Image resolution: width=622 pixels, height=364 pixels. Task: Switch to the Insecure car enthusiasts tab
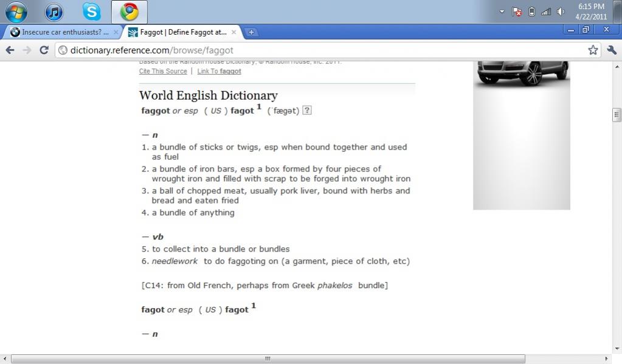(x=61, y=32)
